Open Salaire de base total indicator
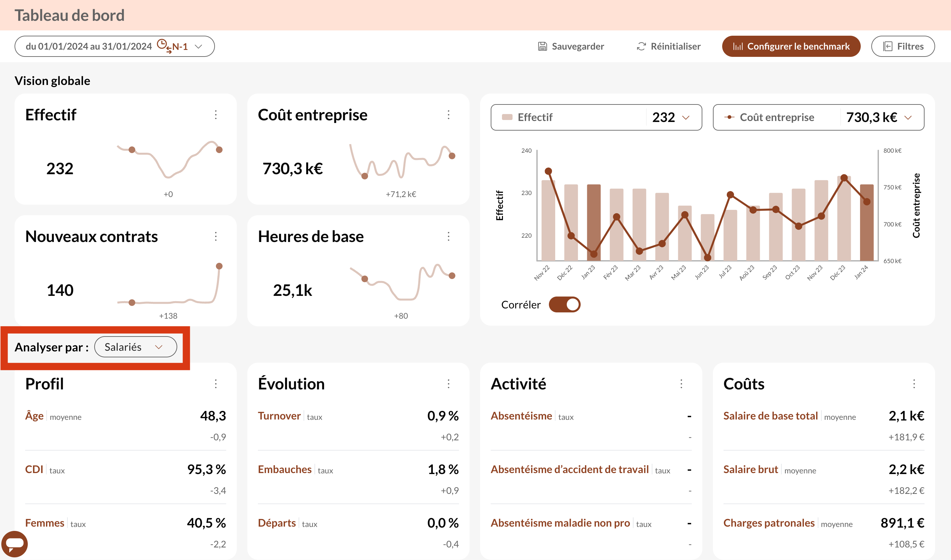Image resolution: width=951 pixels, height=560 pixels. pos(770,416)
